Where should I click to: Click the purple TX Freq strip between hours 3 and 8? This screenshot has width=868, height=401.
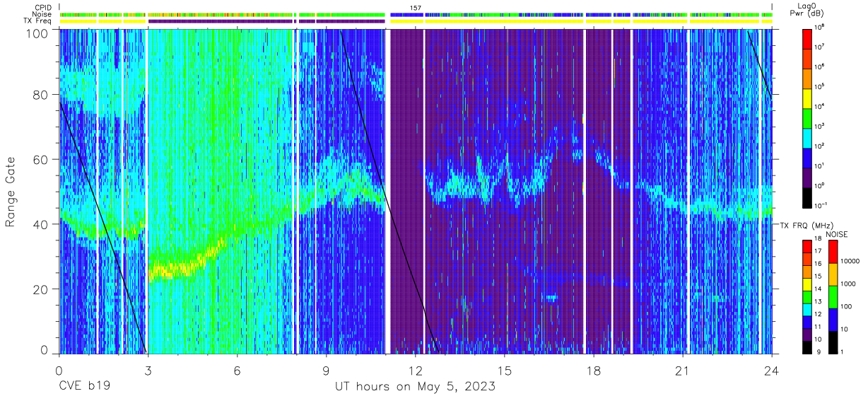point(221,21)
